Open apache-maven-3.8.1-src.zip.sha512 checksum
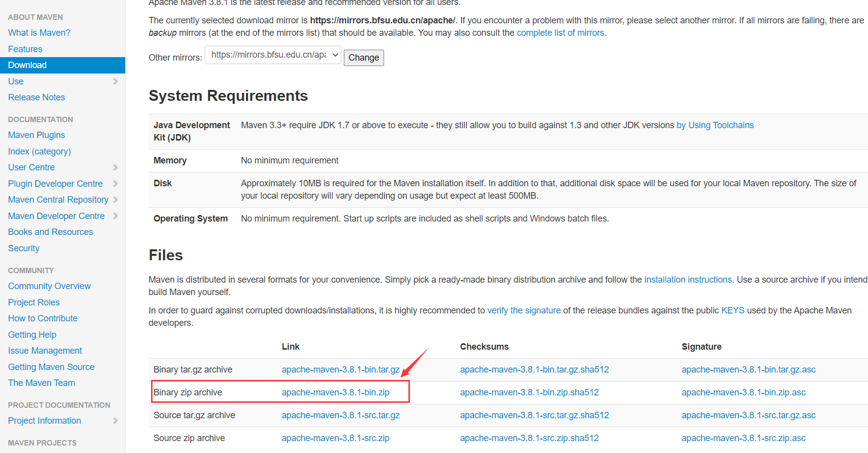868x453 pixels. (530, 438)
